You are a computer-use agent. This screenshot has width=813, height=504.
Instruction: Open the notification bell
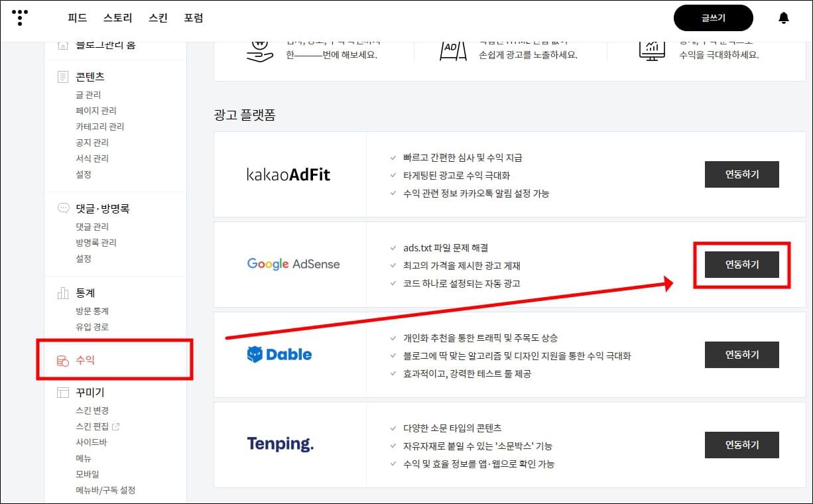pyautogui.click(x=784, y=18)
